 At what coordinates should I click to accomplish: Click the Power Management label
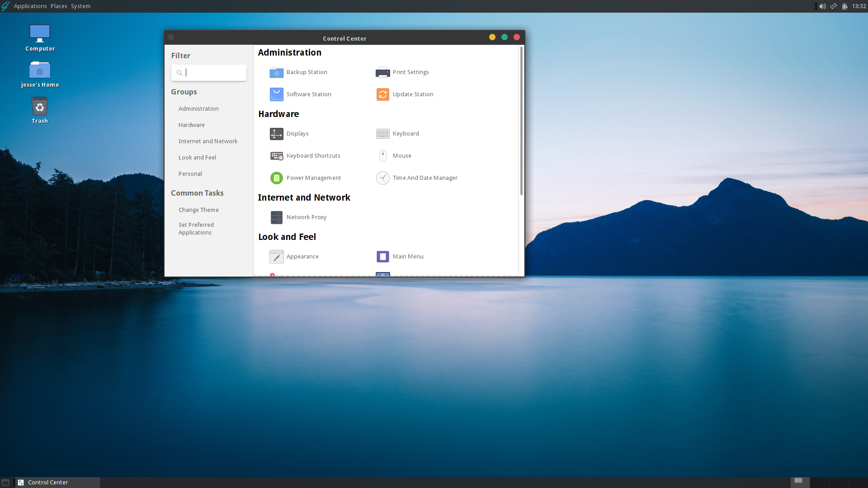click(314, 178)
